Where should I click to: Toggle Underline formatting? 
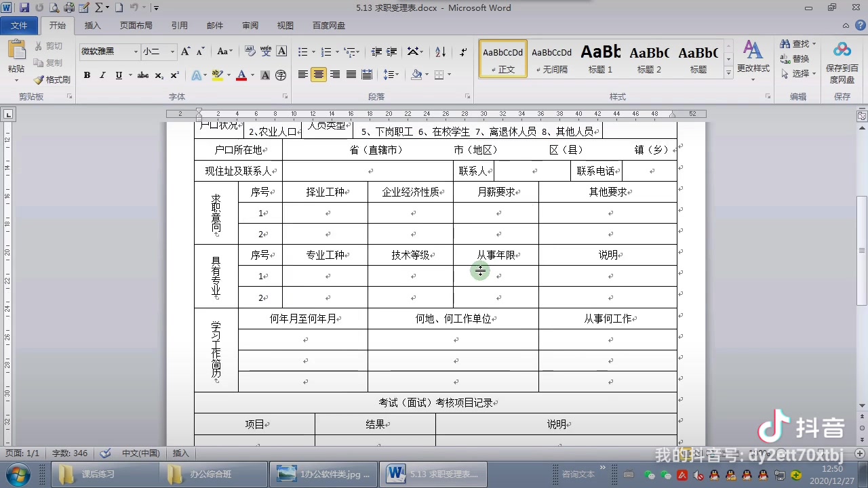coord(119,75)
